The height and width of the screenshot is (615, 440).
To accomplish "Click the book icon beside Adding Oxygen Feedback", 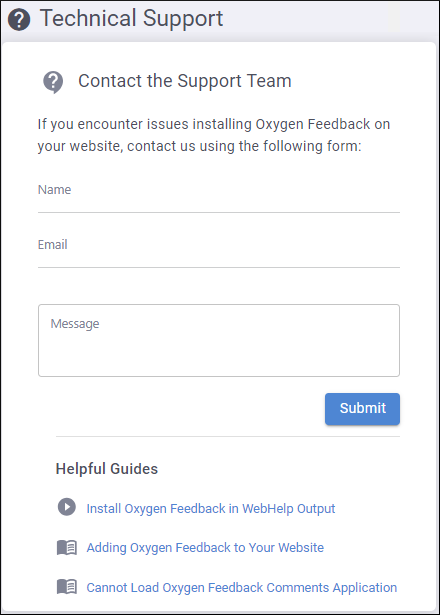I will tap(67, 547).
